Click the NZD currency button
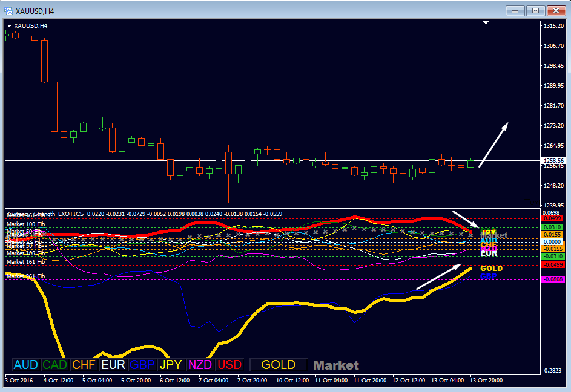Image resolution: width=571 pixels, height=392 pixels. pyautogui.click(x=200, y=365)
